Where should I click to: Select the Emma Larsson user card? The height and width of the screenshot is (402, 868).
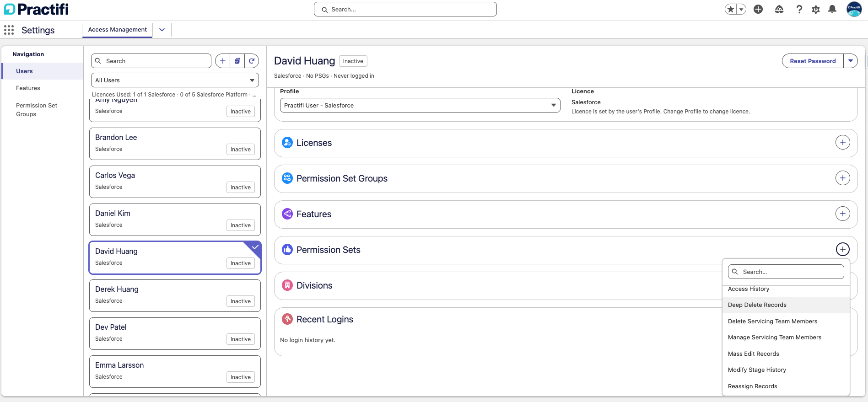(175, 372)
